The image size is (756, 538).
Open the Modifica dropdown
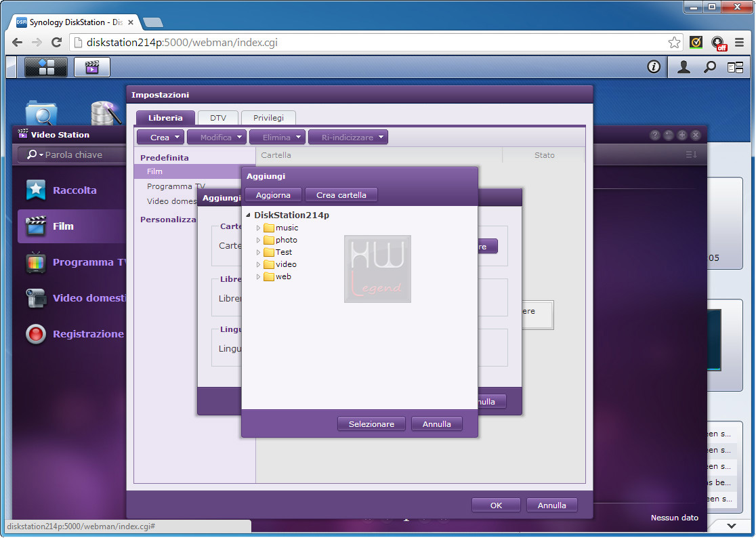(217, 138)
